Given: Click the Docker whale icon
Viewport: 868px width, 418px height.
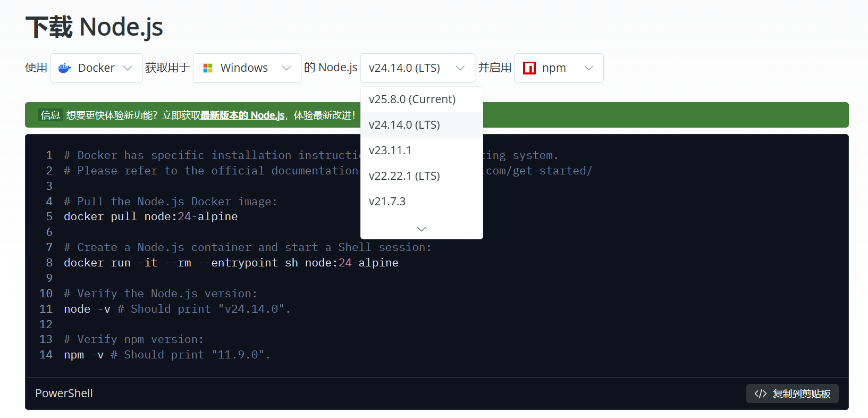Looking at the screenshot, I should pos(65,68).
